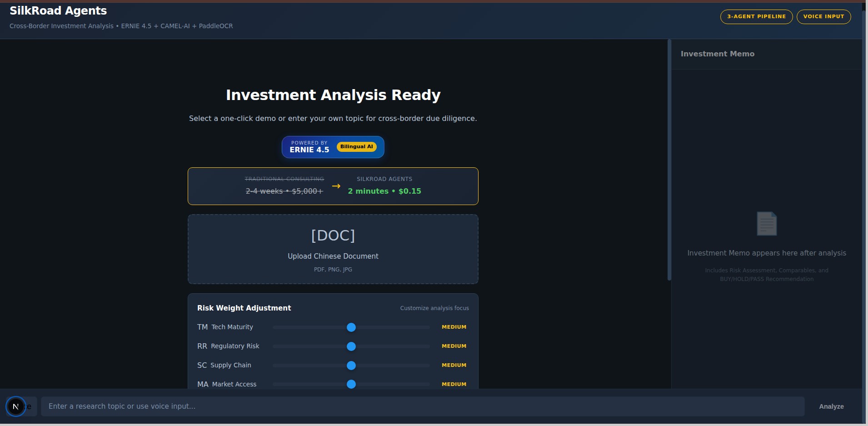Click the main content vertical scrollbar

pos(669,160)
